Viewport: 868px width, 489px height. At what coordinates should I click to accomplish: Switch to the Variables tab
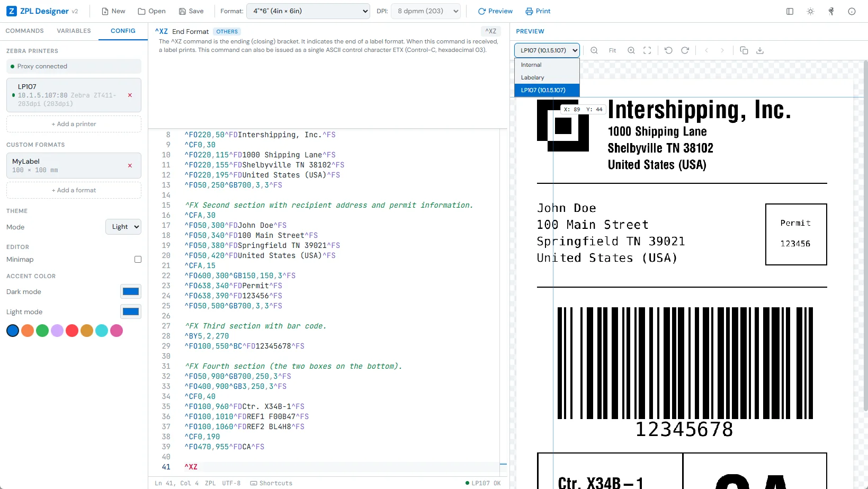pos(74,31)
